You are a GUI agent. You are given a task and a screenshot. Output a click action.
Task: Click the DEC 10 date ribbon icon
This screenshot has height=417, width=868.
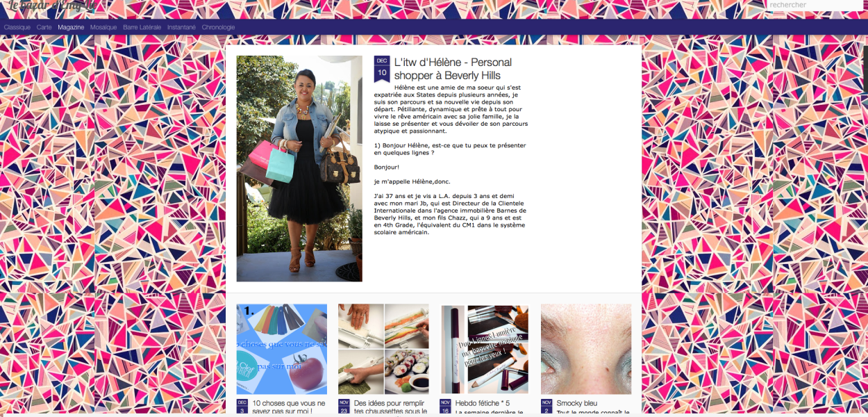[x=382, y=69]
